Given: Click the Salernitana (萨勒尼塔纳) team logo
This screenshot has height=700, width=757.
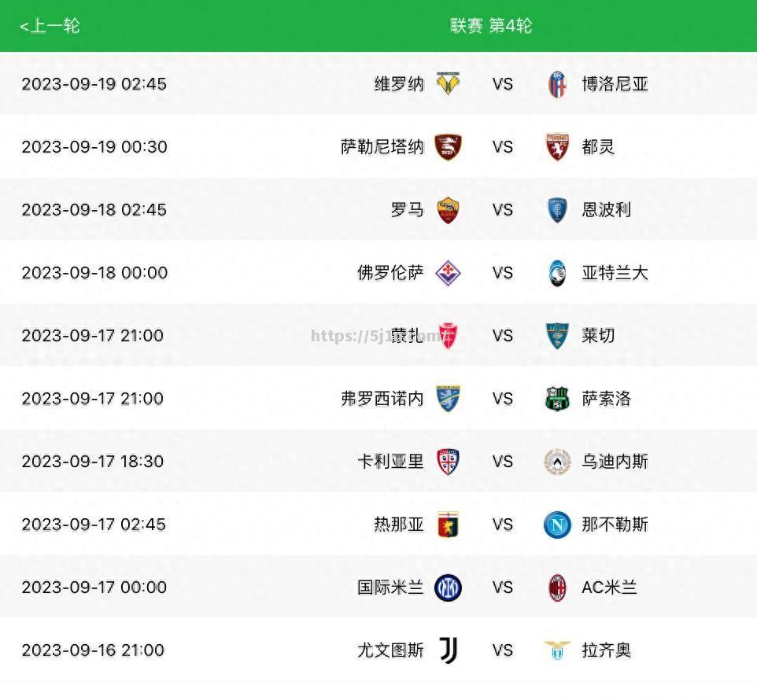Looking at the screenshot, I should click(448, 147).
